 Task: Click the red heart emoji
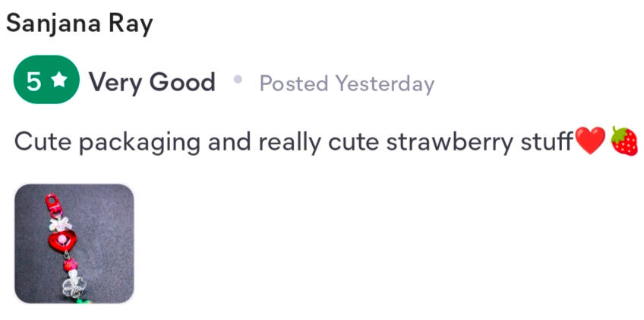[590, 141]
